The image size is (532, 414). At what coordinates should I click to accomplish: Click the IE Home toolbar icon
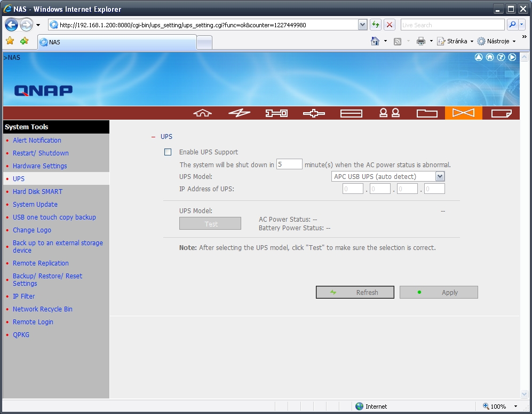click(x=375, y=41)
